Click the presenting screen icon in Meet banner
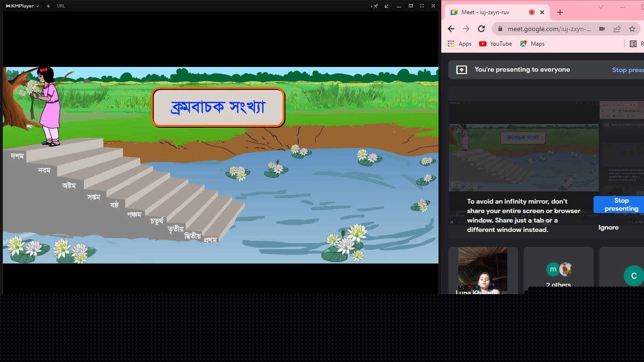Screen dimensions: 644x362 (462, 70)
